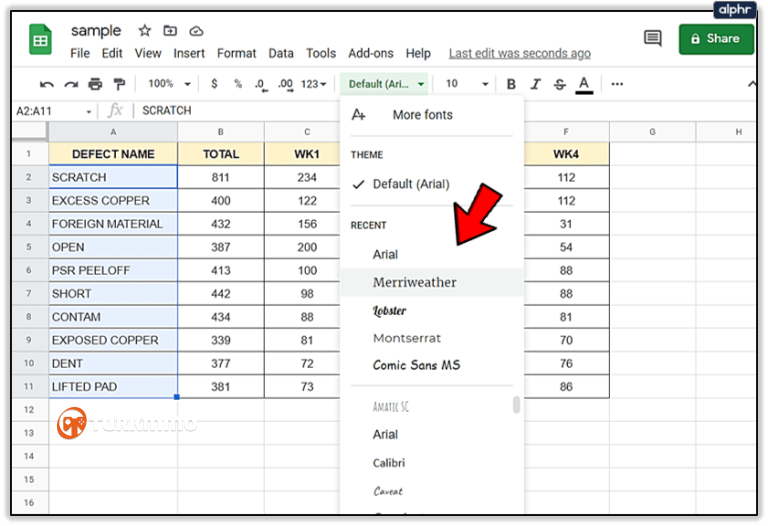Open the Format menu
768x526 pixels.
click(236, 53)
